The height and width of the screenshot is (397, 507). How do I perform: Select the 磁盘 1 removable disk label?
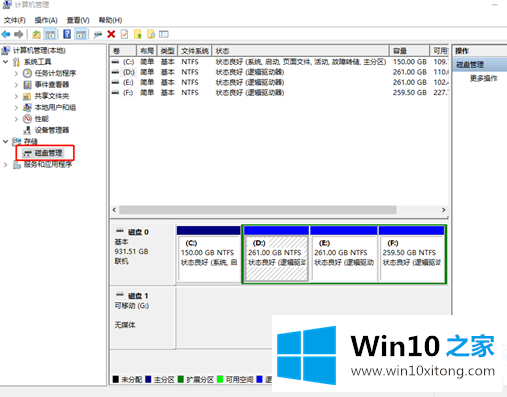[143, 318]
